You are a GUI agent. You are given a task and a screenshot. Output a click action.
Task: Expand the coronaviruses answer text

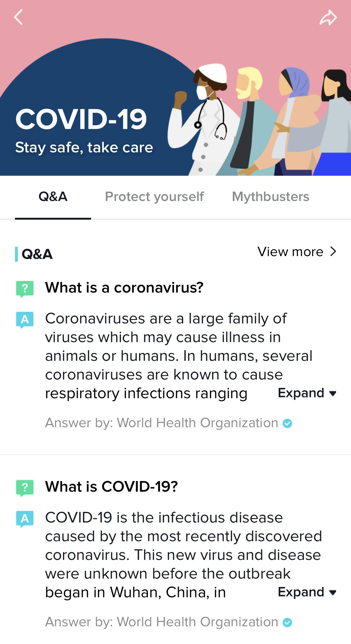pyautogui.click(x=307, y=393)
